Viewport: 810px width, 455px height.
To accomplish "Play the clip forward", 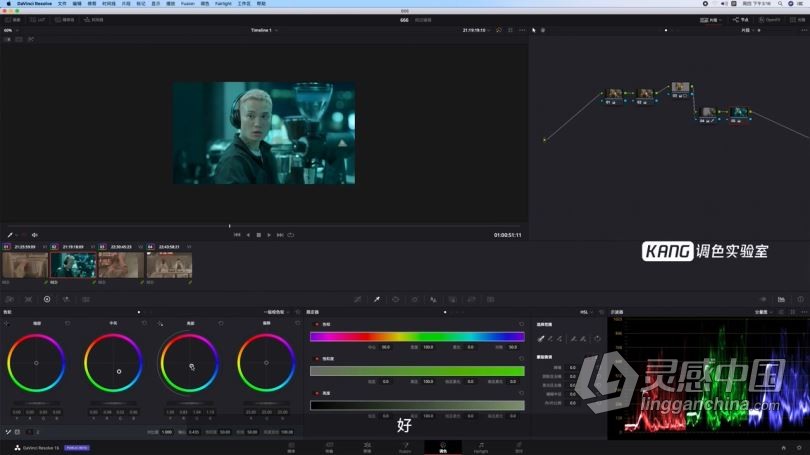I will click(269, 235).
